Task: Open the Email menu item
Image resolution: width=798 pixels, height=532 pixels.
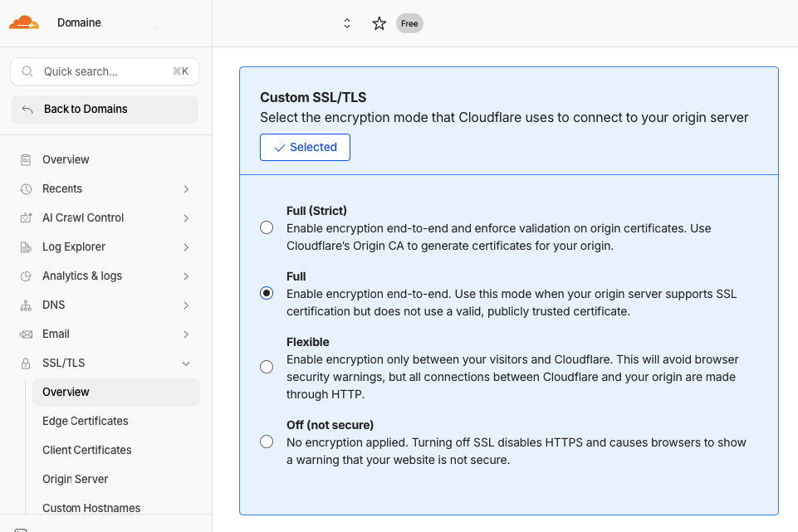Action: pyautogui.click(x=56, y=334)
